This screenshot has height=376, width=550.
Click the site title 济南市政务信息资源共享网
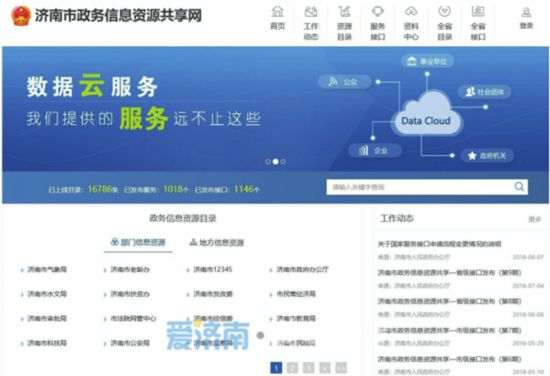pyautogui.click(x=118, y=16)
